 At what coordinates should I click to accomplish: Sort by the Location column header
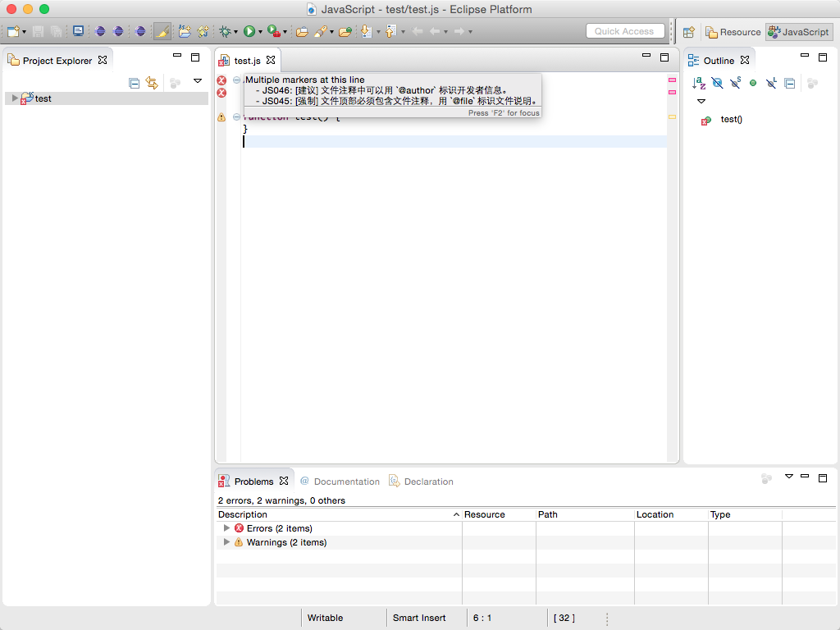671,514
